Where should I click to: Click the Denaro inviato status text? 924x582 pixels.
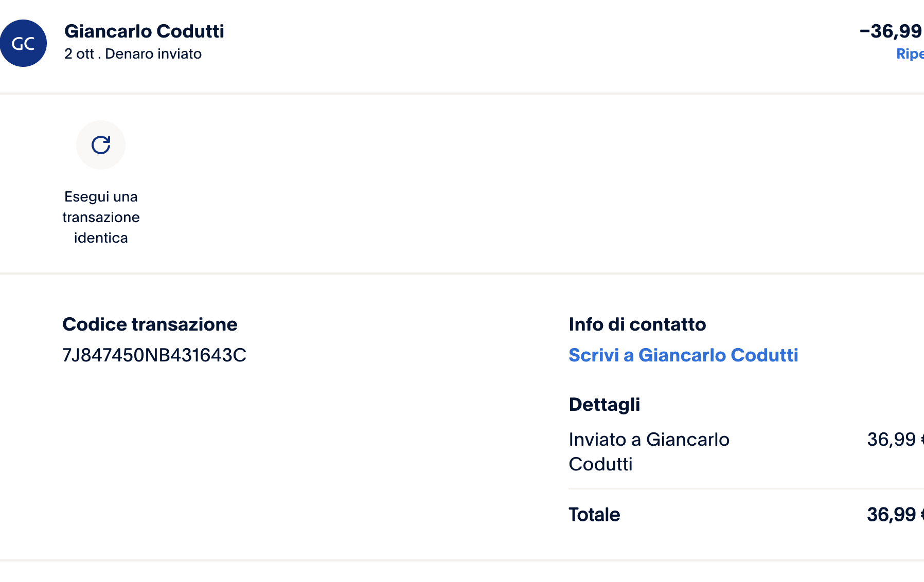click(153, 54)
